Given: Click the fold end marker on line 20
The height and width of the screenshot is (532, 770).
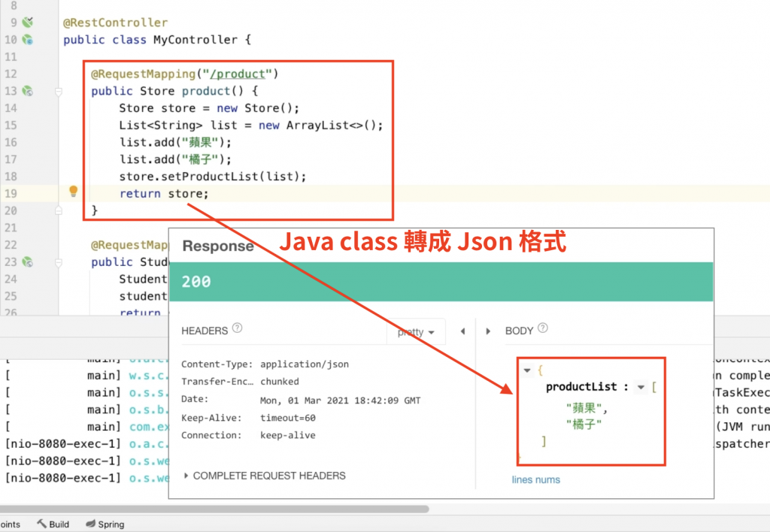Looking at the screenshot, I should [59, 210].
